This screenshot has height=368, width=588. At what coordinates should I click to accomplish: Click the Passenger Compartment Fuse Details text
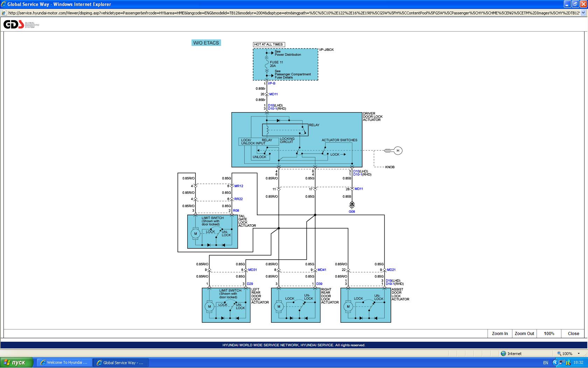pyautogui.click(x=293, y=76)
